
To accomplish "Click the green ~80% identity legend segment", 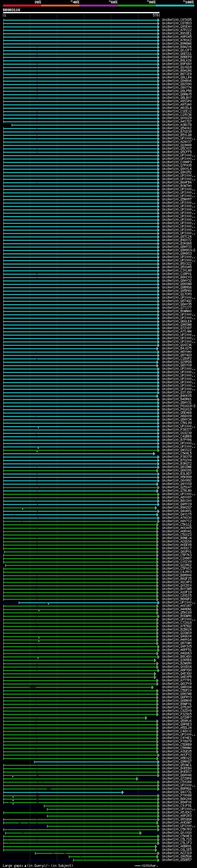I will (137, 6).
